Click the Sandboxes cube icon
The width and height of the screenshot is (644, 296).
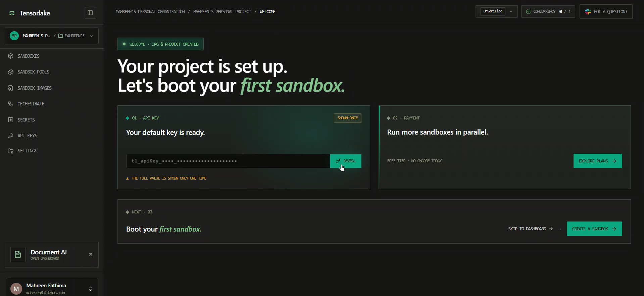[11, 56]
